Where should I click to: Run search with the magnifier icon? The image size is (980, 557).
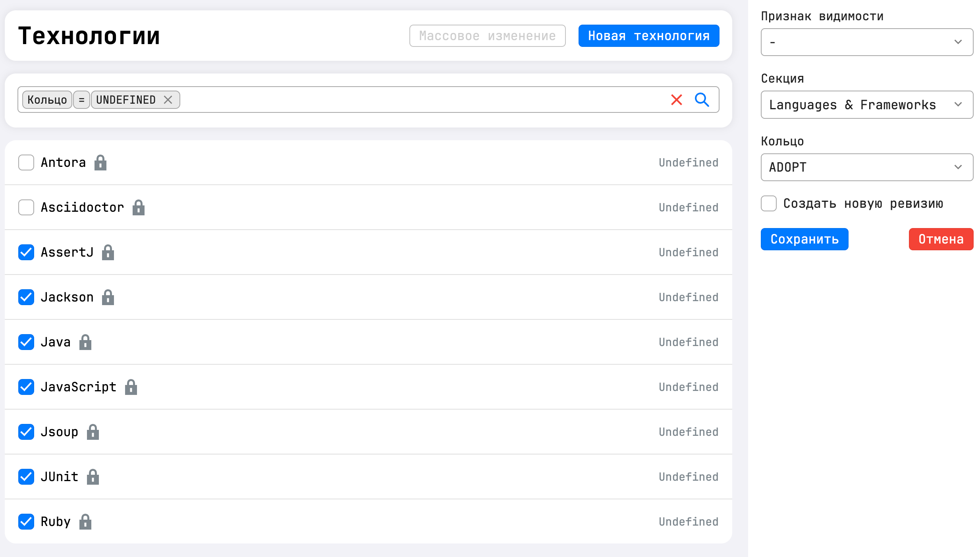click(702, 100)
